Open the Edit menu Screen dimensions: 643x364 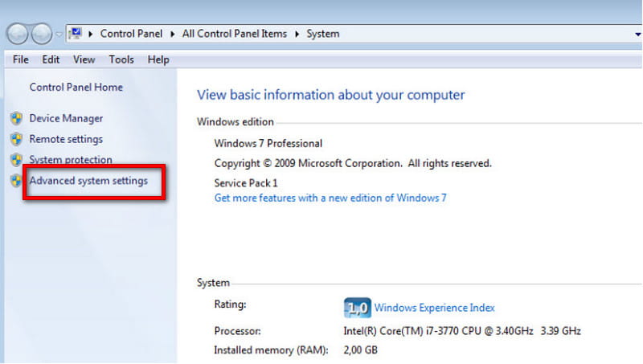tap(51, 59)
